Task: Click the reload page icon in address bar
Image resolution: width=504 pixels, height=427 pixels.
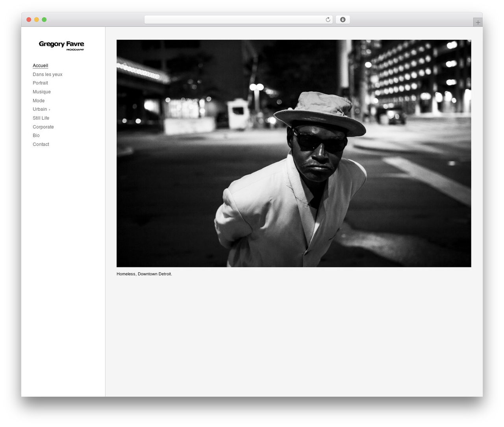Action: (328, 20)
